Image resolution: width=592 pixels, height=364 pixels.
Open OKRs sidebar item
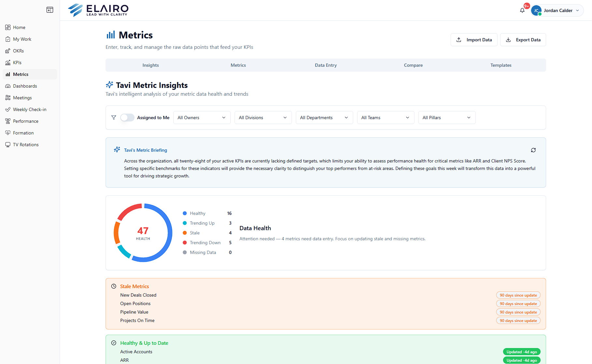tap(30, 51)
